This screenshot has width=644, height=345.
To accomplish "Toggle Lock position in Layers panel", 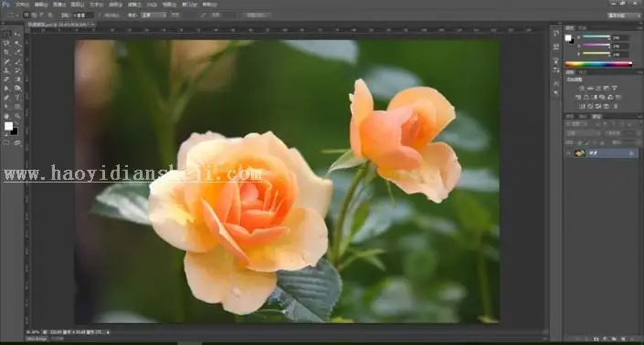I will pos(595,142).
